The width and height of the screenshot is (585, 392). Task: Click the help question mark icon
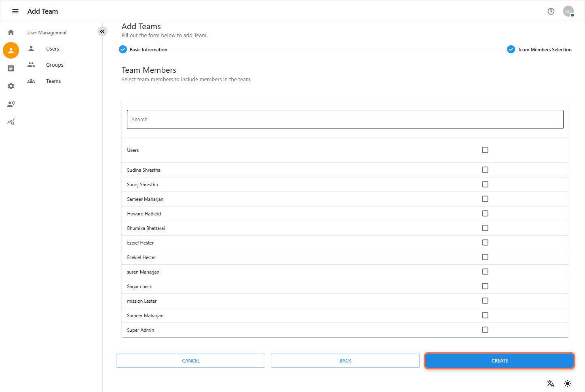pos(551,11)
